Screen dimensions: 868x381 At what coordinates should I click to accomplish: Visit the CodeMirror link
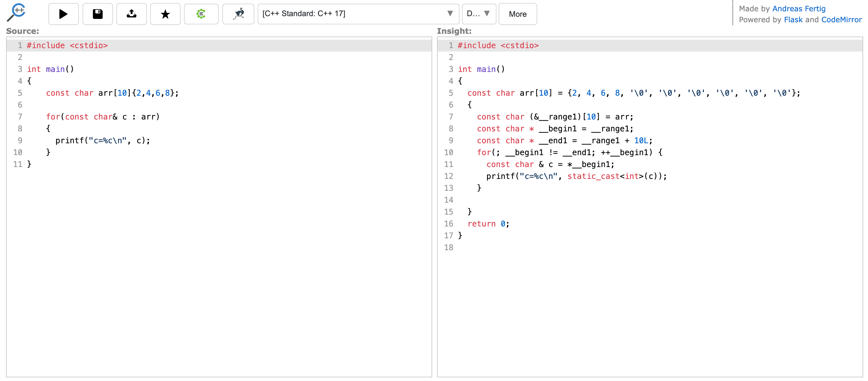point(841,20)
